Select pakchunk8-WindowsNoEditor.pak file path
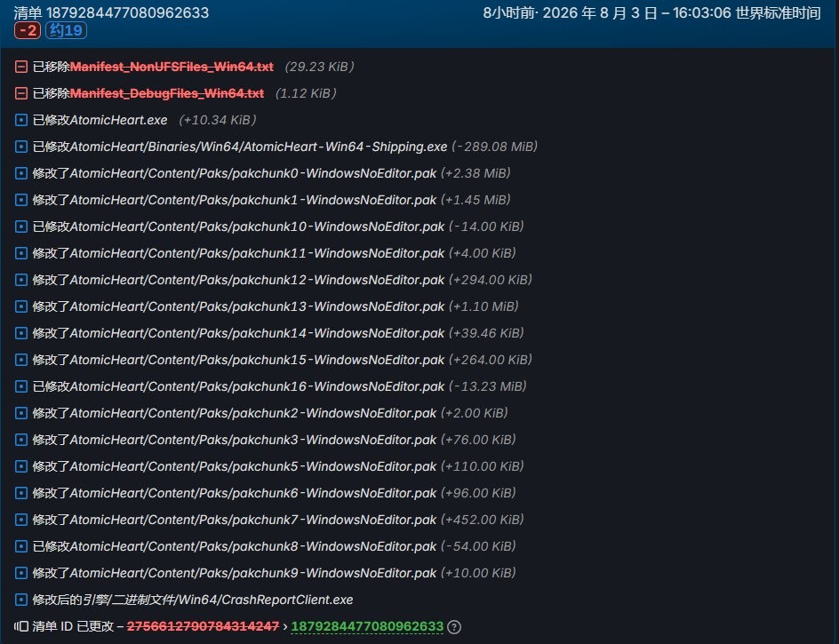 click(x=253, y=546)
